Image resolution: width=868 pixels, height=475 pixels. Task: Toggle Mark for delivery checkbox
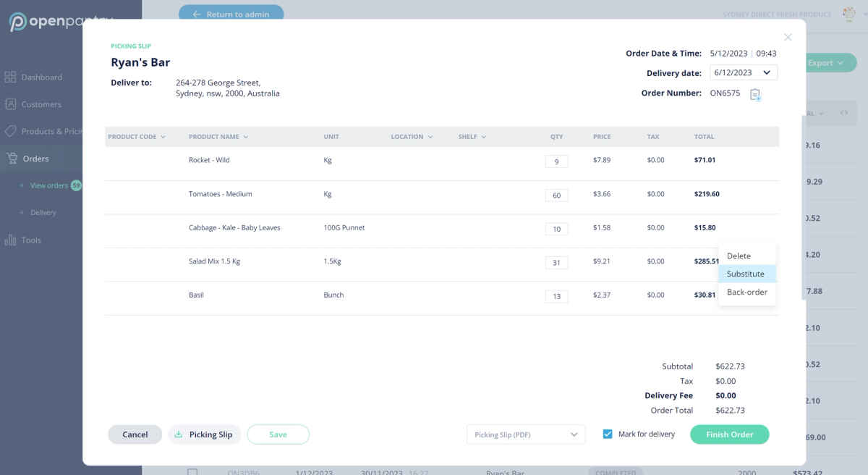click(x=608, y=434)
